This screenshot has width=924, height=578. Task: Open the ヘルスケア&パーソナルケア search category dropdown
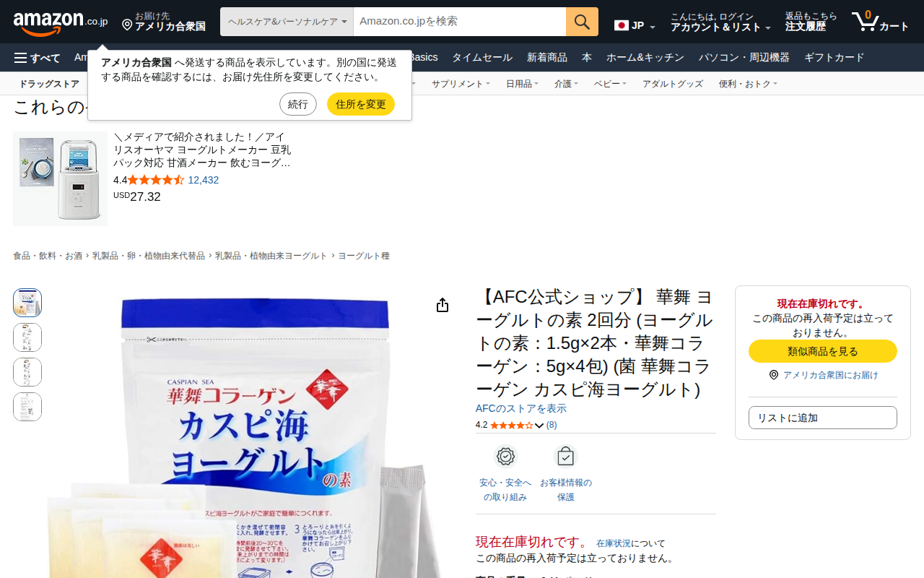pos(287,22)
